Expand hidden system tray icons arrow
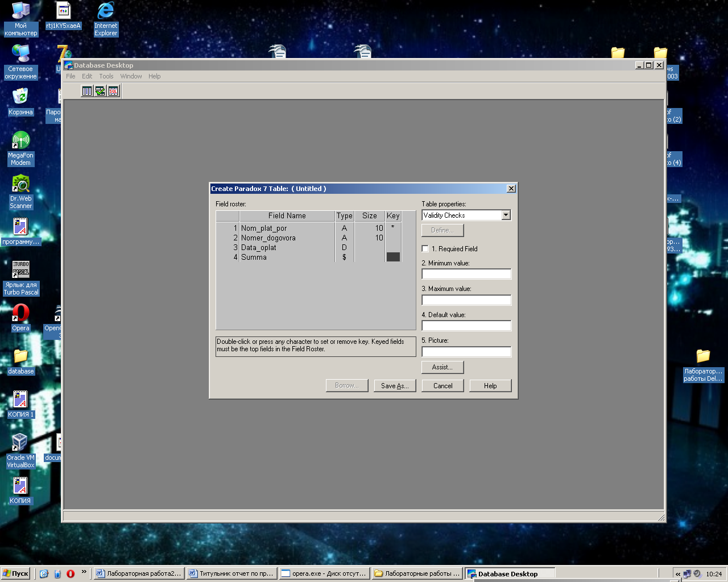The height and width of the screenshot is (582, 728). click(x=677, y=574)
